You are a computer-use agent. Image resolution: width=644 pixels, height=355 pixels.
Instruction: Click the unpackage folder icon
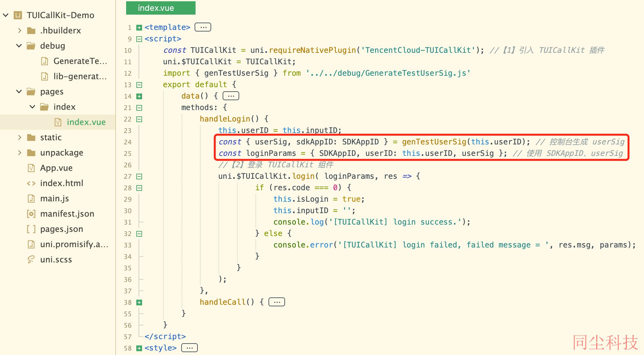[x=31, y=153]
